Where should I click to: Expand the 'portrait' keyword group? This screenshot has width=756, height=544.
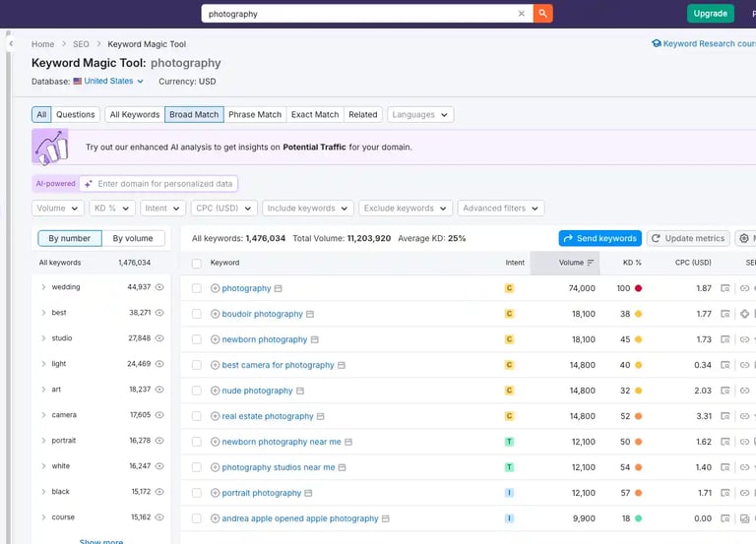tap(43, 440)
